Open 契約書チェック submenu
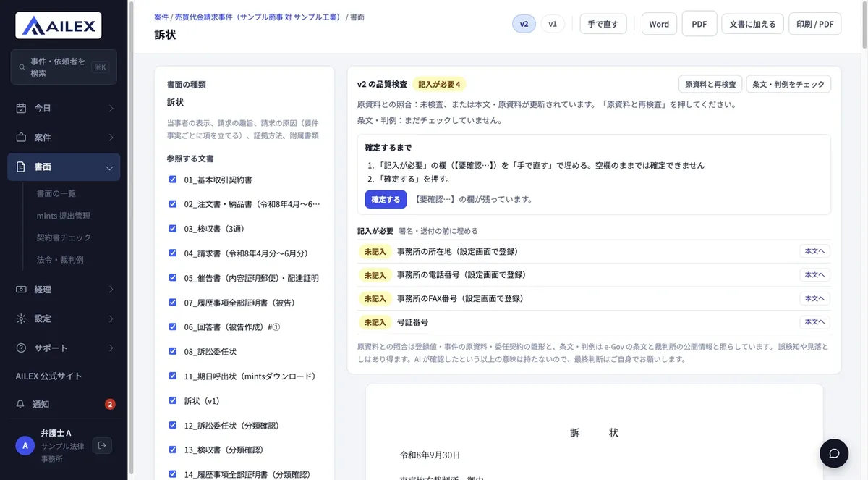Screen dimensions: 868x480 [64, 237]
